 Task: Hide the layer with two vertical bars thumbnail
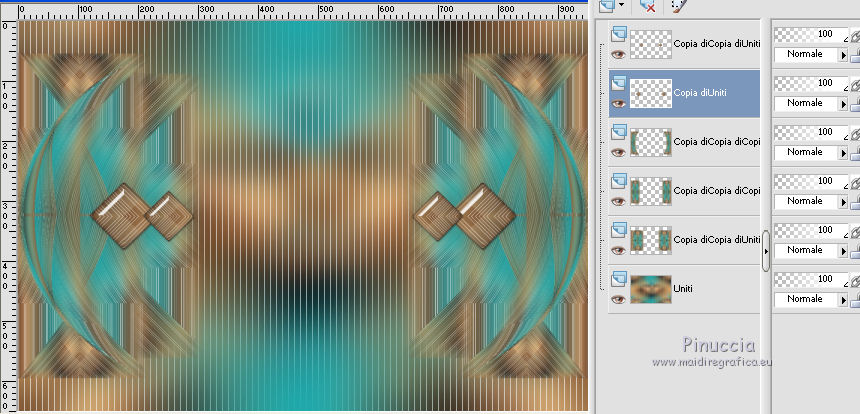click(x=619, y=201)
